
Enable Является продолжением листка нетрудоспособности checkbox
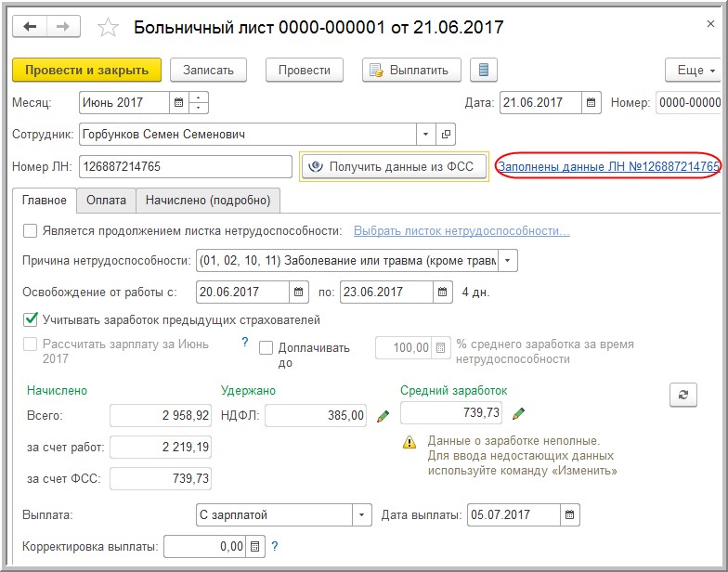click(30, 230)
